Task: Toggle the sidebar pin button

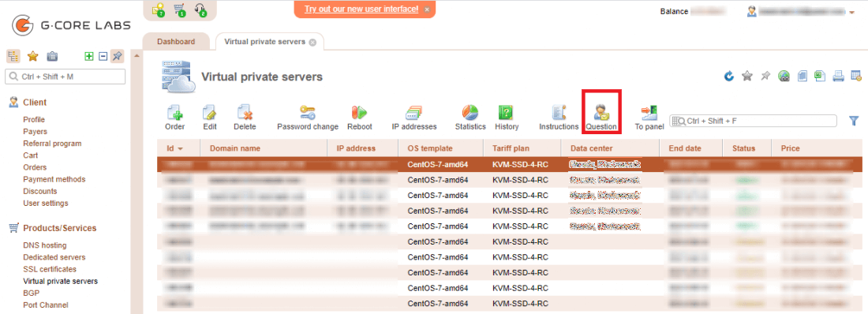Action: pyautogui.click(x=118, y=56)
